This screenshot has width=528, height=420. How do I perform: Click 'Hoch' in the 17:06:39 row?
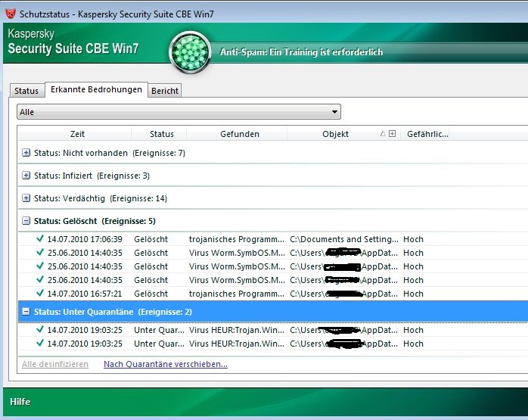pyautogui.click(x=413, y=239)
